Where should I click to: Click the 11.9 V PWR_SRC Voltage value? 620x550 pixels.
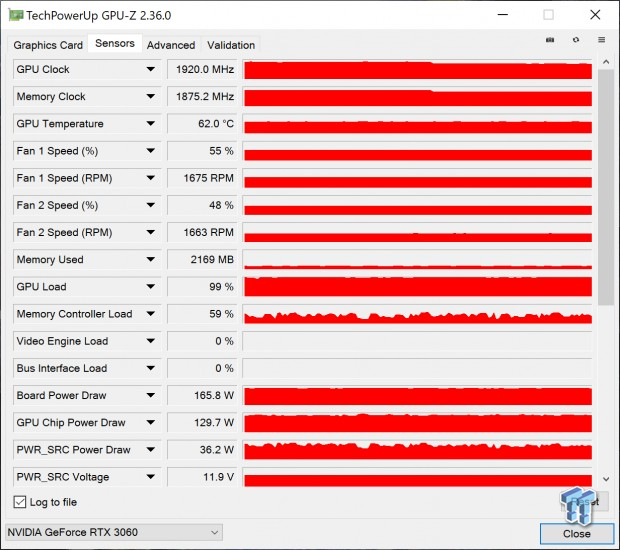(202, 477)
